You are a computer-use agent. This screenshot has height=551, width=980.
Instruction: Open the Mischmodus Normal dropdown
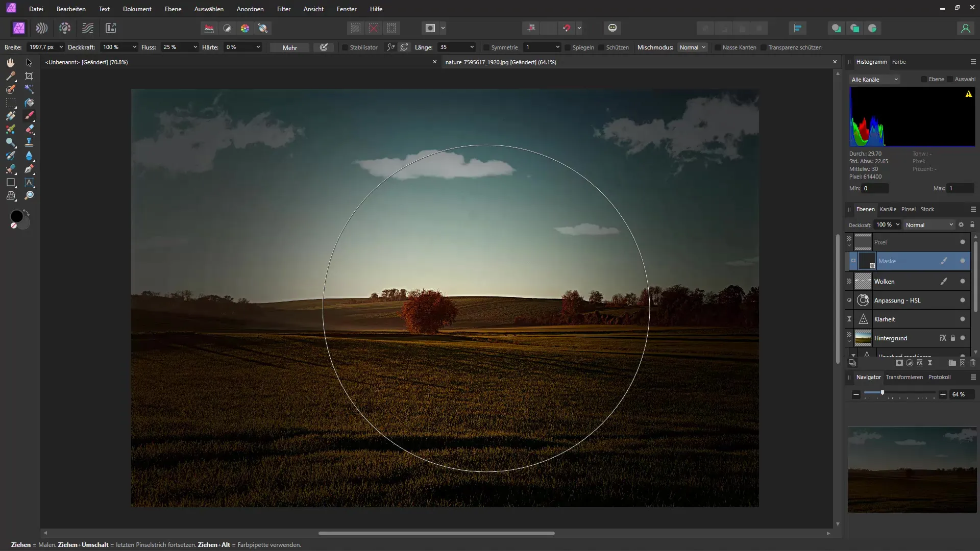pos(693,47)
